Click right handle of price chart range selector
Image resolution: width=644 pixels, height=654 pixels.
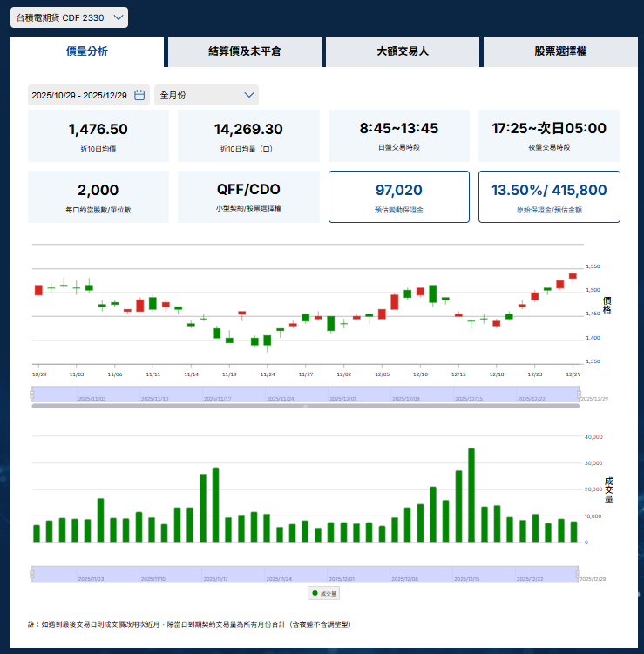pos(579,395)
